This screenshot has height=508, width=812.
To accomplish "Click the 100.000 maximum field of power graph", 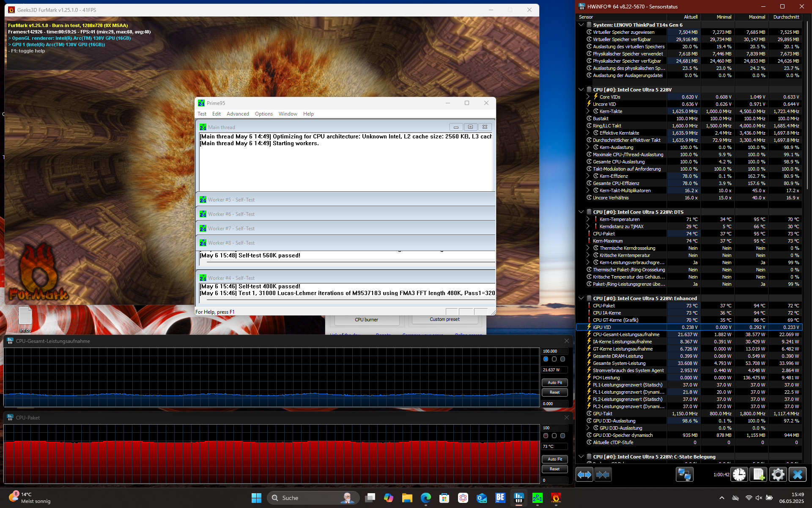I will point(554,351).
